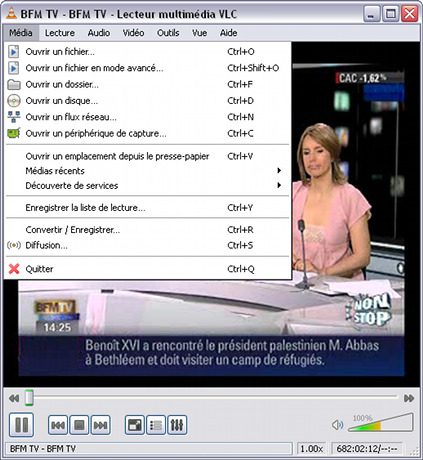Click the play icon beside Ouvrir un fichier
This screenshot has height=460, width=423.
pyautogui.click(x=13, y=52)
